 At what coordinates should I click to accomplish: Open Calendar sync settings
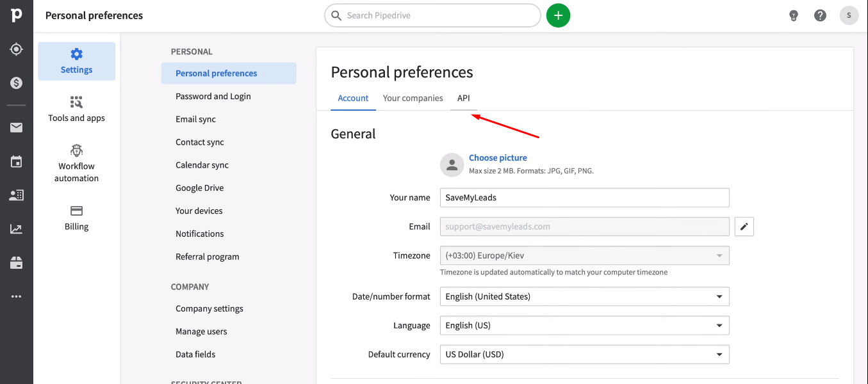tap(202, 165)
